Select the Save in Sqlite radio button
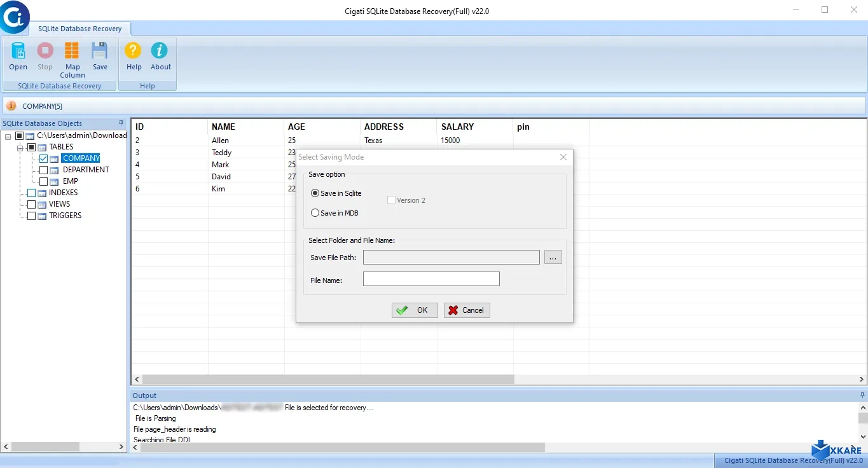The image size is (868, 468). pyautogui.click(x=315, y=193)
